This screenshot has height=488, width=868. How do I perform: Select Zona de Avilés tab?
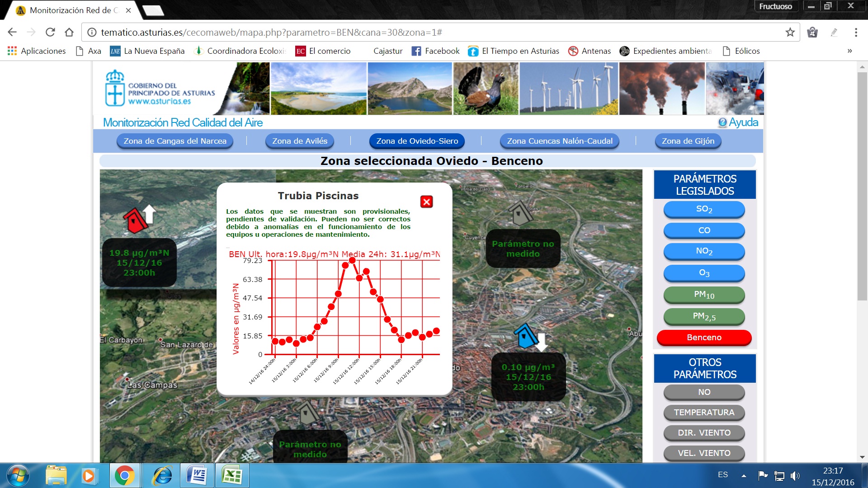pyautogui.click(x=300, y=141)
